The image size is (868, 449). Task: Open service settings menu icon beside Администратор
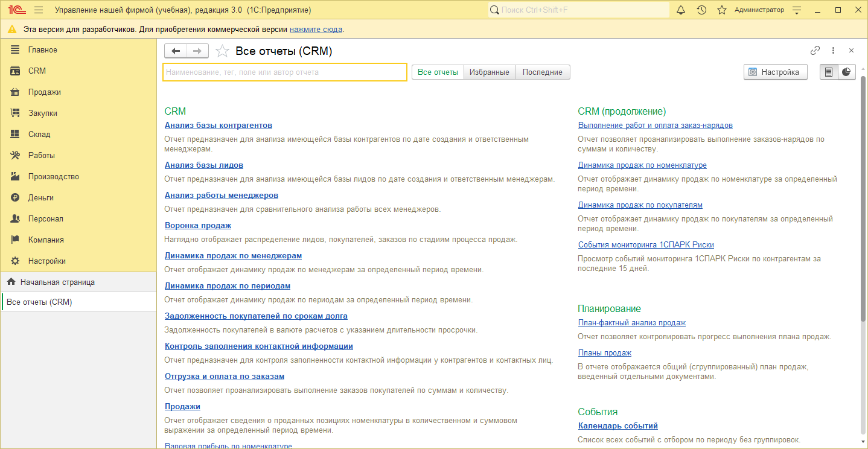click(797, 10)
